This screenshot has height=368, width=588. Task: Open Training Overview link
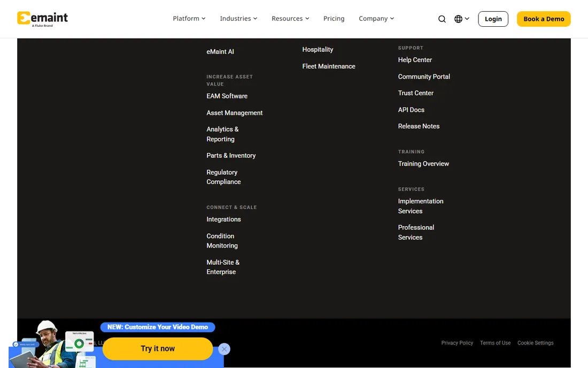point(423,164)
